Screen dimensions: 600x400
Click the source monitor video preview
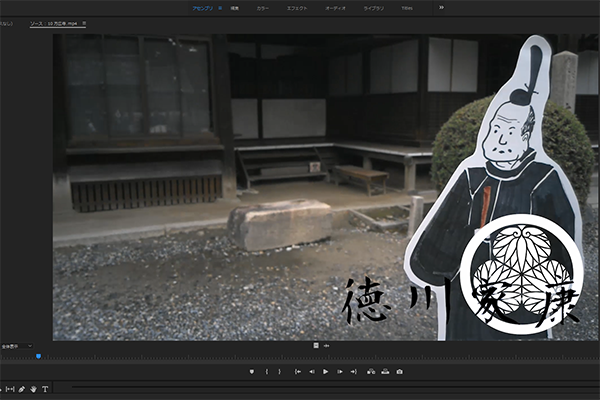pos(326,187)
